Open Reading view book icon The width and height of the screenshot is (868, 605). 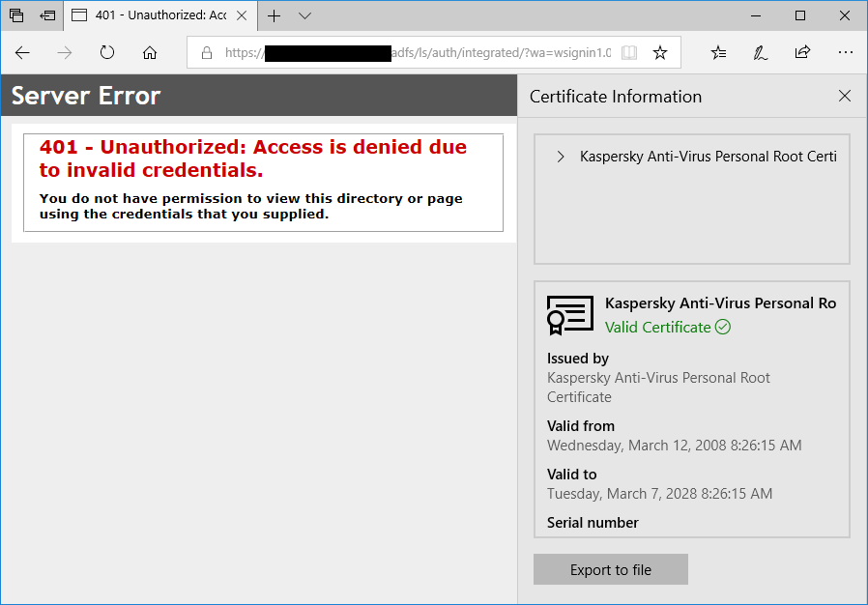pyautogui.click(x=629, y=53)
